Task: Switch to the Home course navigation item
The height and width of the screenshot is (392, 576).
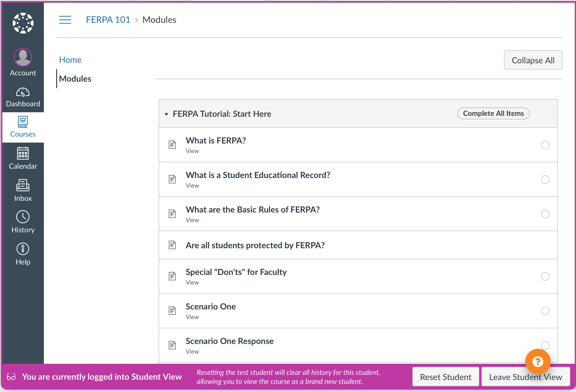Action: [x=70, y=60]
